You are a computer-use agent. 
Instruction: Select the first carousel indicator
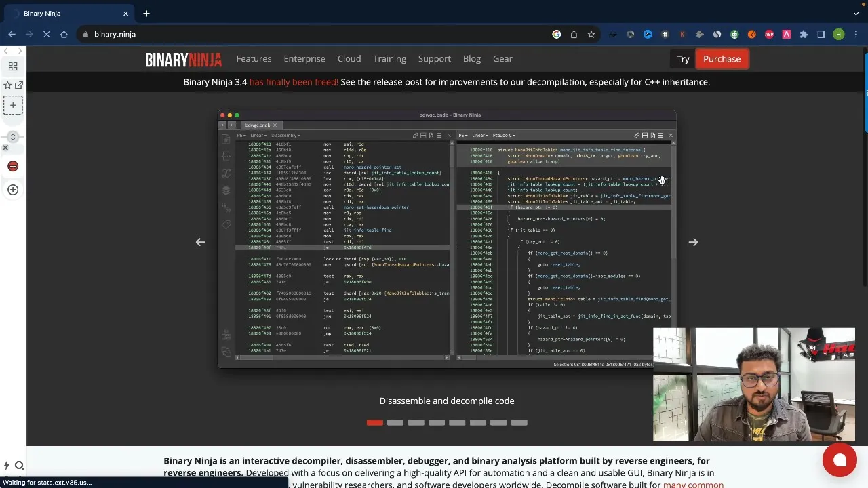click(x=375, y=423)
